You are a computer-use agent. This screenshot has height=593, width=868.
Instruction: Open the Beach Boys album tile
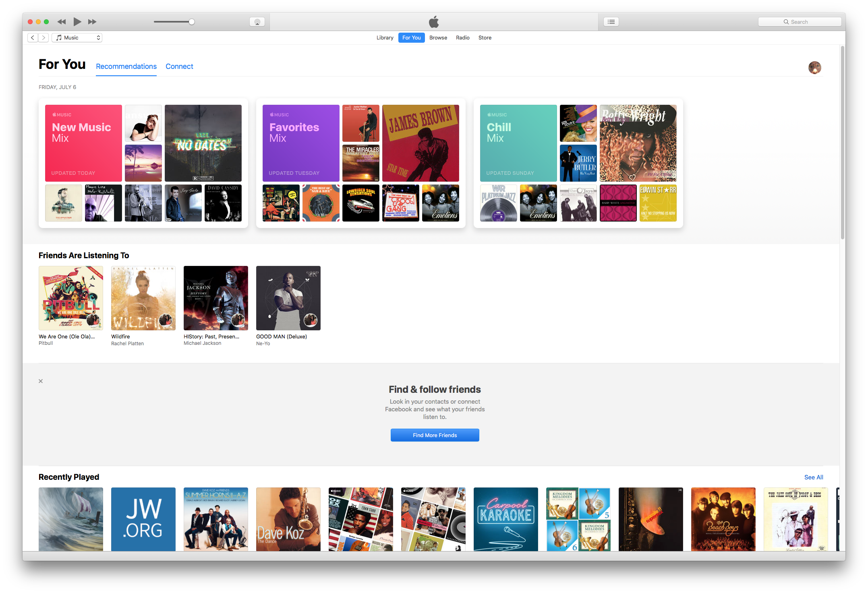pos(723,519)
